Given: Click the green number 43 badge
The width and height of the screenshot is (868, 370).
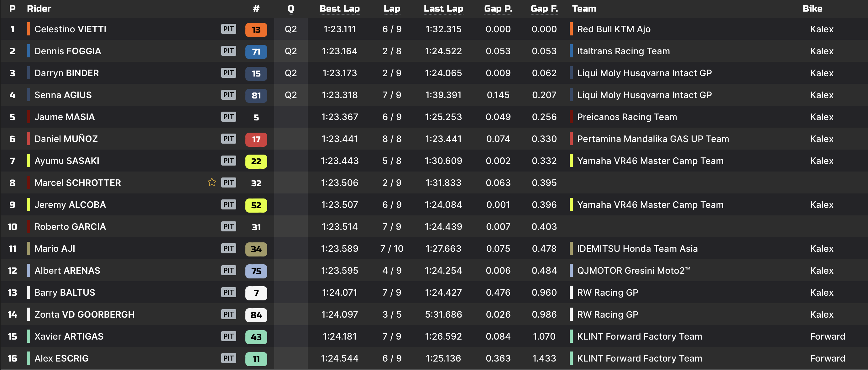Looking at the screenshot, I should pos(256,337).
